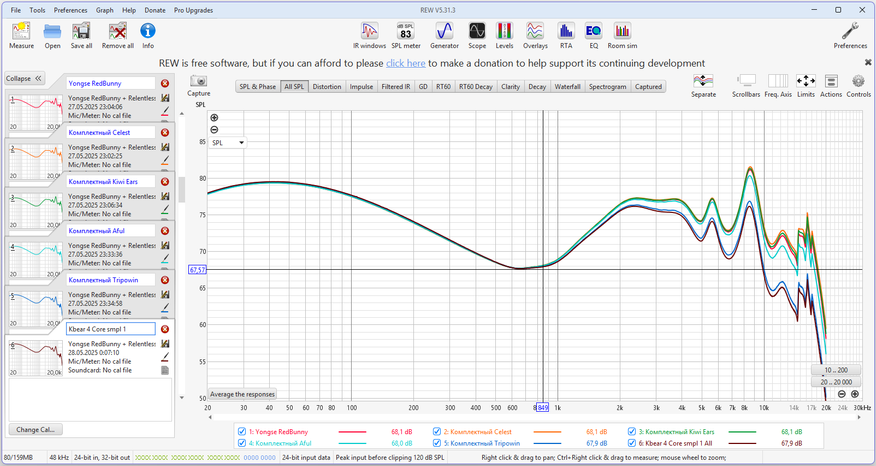Open the SPL axis dropdown
The image size is (876, 466).
tap(228, 143)
